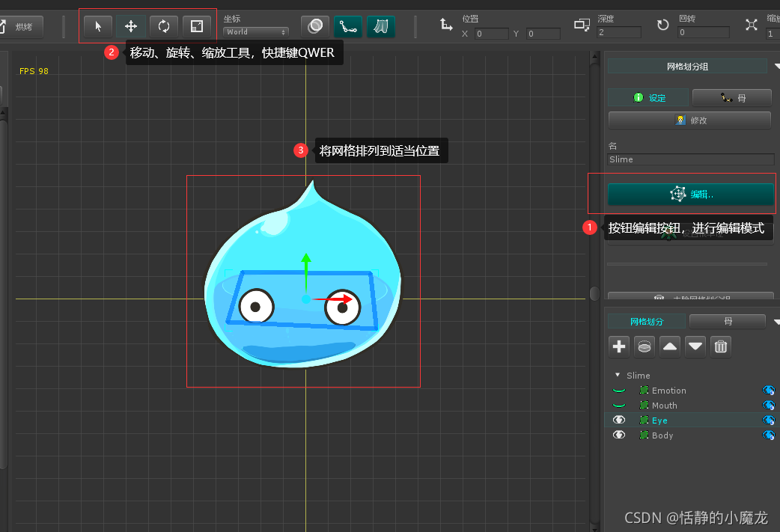Select the 网格划分 mesh hierarchy tab
The image size is (780, 532).
tap(647, 321)
